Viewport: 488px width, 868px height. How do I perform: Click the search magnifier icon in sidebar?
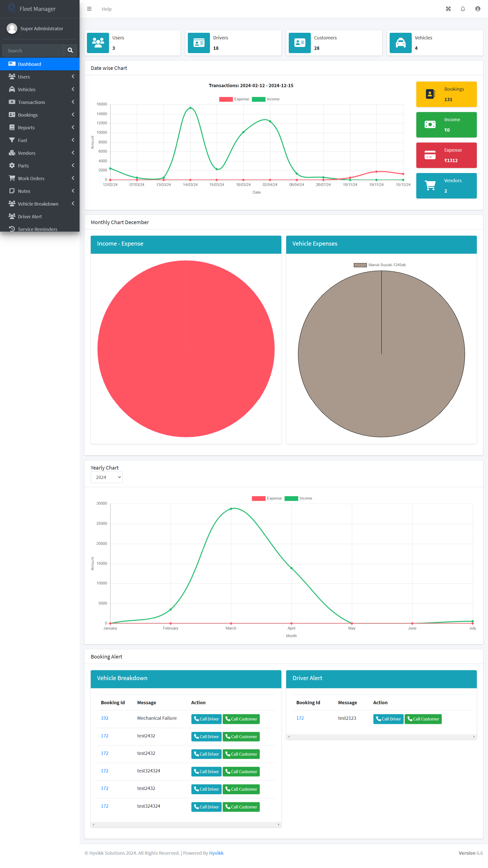[x=70, y=51]
